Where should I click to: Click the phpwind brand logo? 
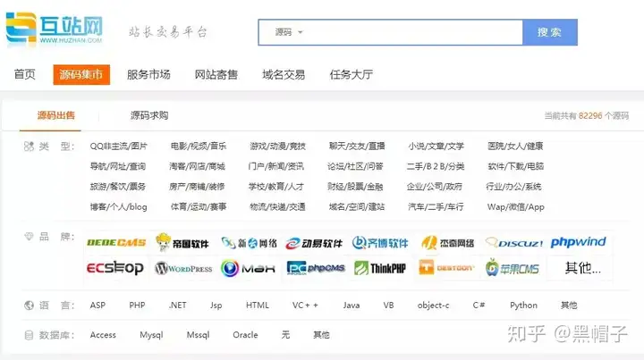point(578,242)
